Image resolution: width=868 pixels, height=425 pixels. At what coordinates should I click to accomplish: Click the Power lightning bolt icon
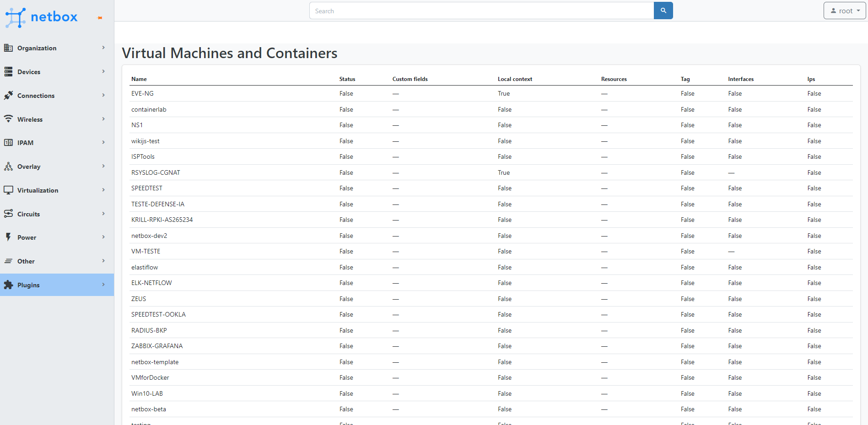pyautogui.click(x=8, y=237)
